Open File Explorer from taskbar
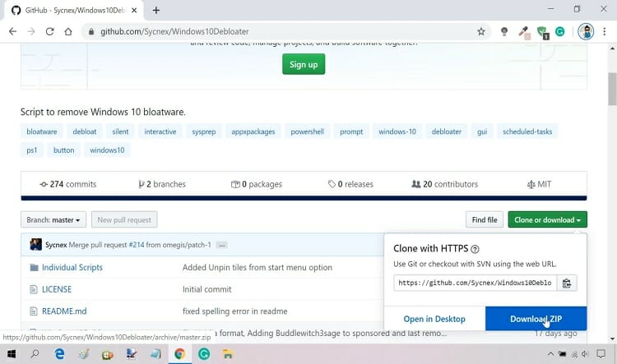This screenshot has height=364, width=617. tap(227, 354)
